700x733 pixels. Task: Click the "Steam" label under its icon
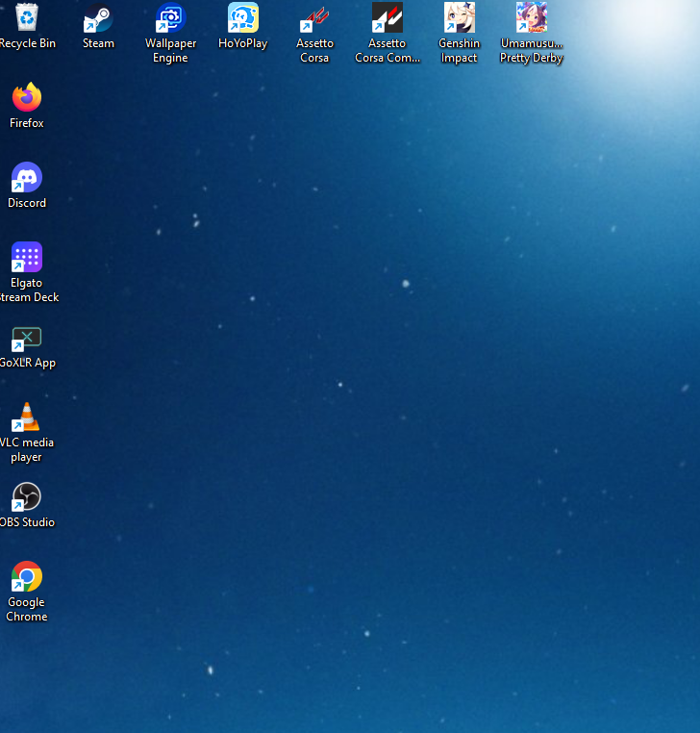coord(98,43)
